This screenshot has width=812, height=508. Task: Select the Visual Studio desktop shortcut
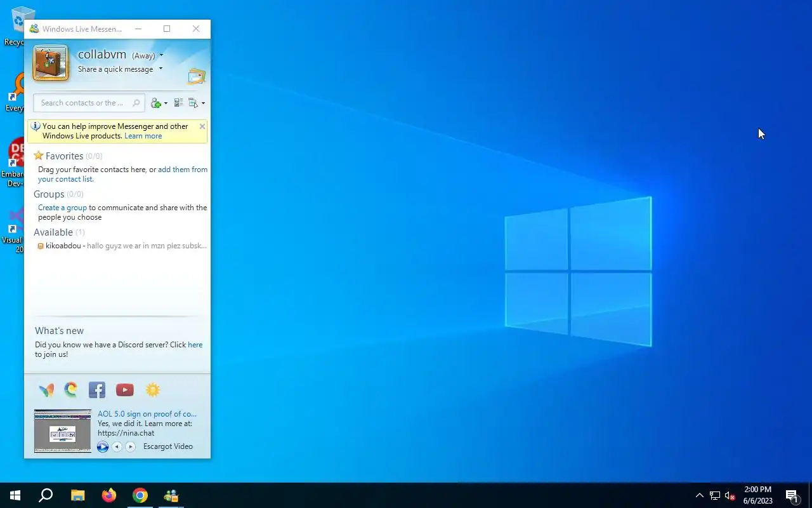(x=13, y=229)
